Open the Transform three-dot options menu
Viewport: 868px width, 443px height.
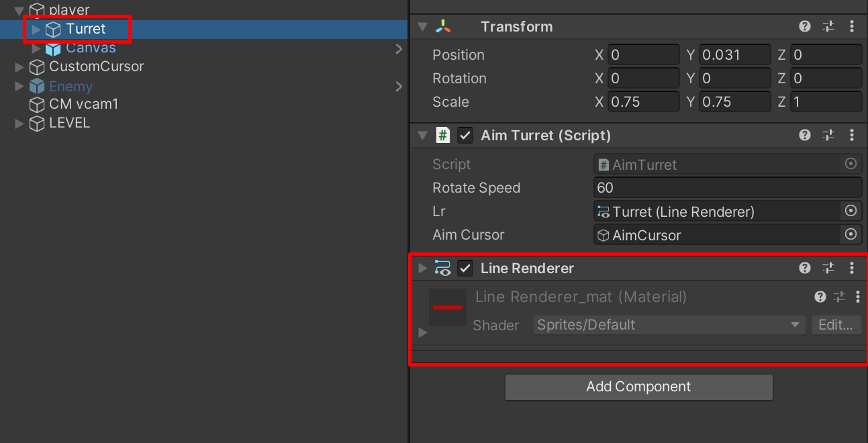(851, 26)
